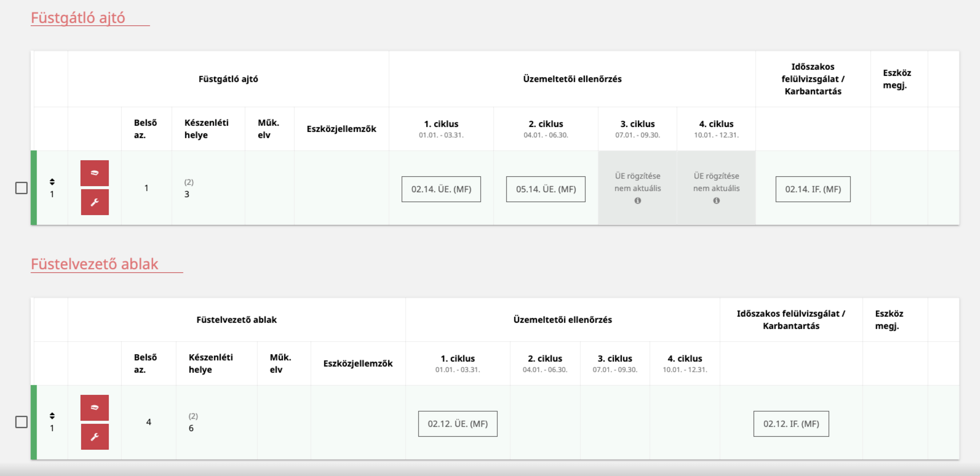This screenshot has height=476, width=980.
Task: Open the 02.14. ÜE. (MF) entry
Action: [441, 189]
